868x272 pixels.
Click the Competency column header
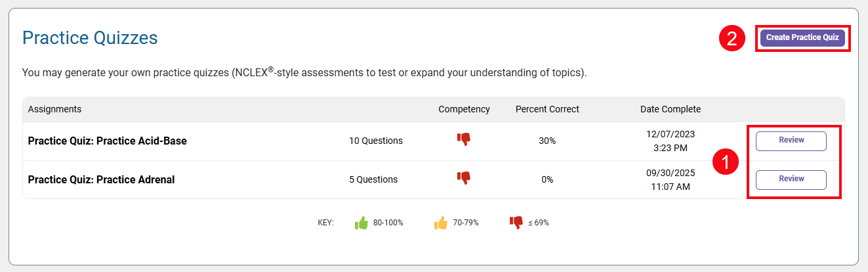coord(464,109)
